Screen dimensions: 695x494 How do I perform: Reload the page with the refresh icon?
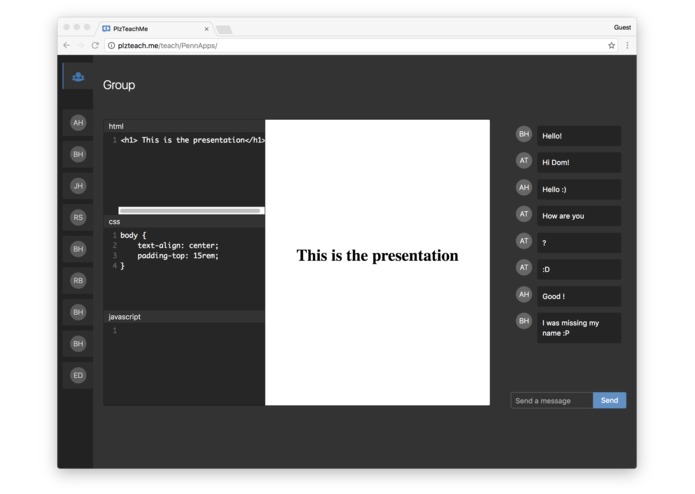95,45
